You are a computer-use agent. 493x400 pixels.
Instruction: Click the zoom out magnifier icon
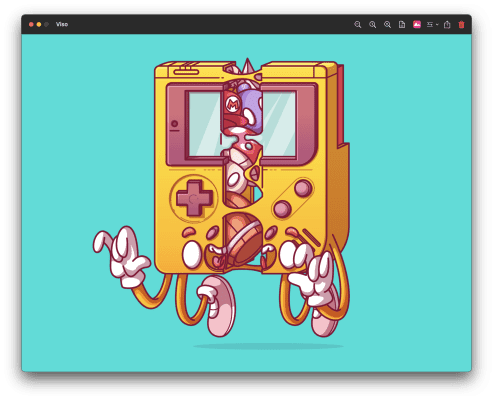tap(357, 25)
